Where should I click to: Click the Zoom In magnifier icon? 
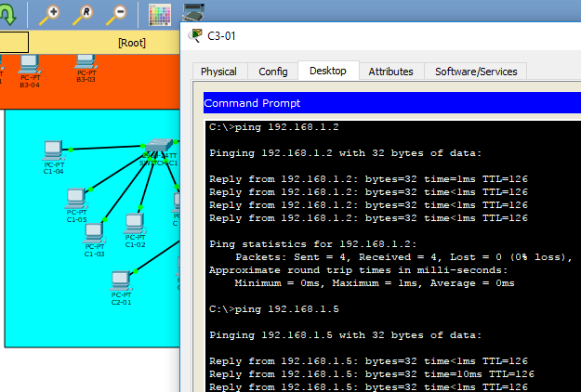49,15
